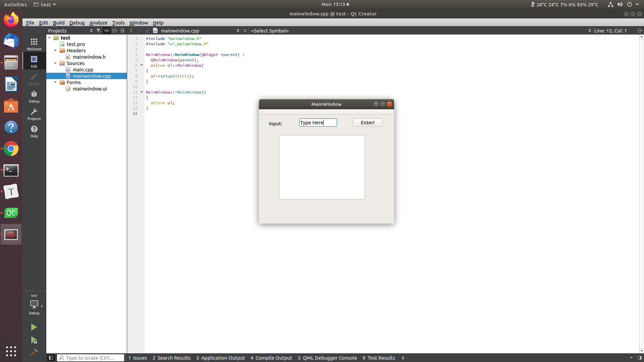The image size is (644, 362).
Task: Open the Debug mode in sidebar
Action: (34, 97)
